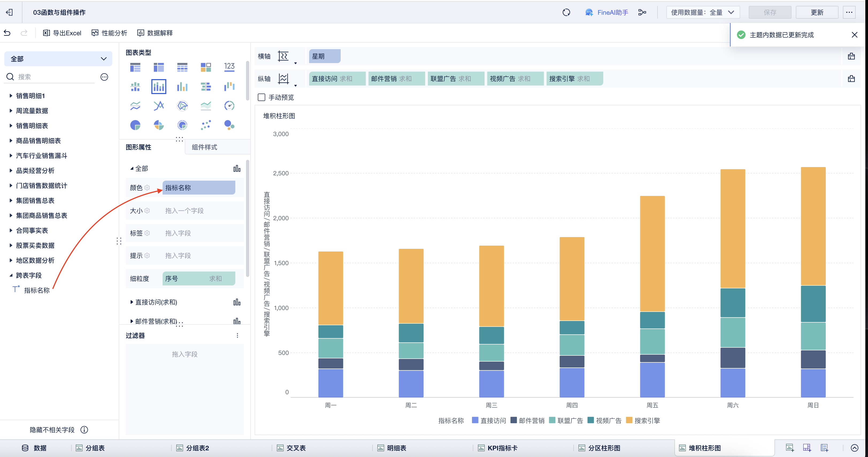Switch to the 组件样式 tab
The image size is (868, 457).
tap(204, 147)
